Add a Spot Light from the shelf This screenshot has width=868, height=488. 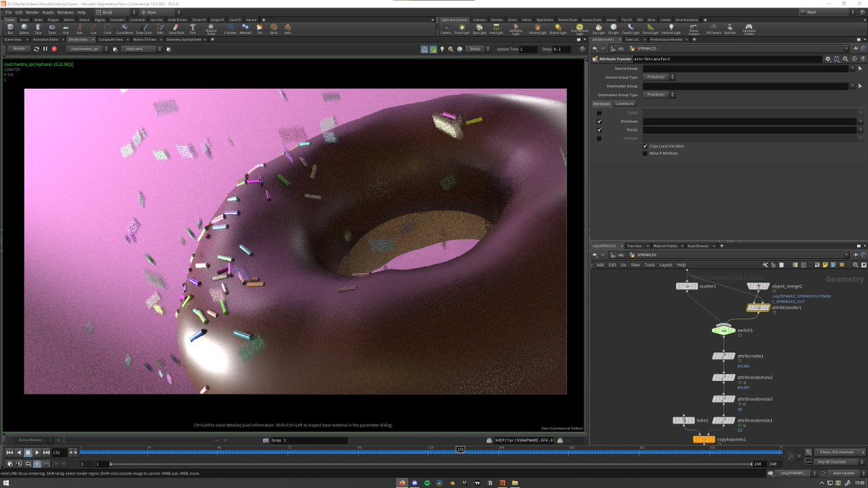[x=479, y=29]
